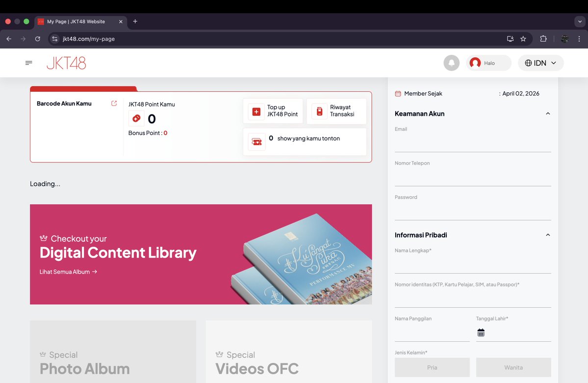Open a new browser tab
Screen dimensions: 588x383
[135, 22]
